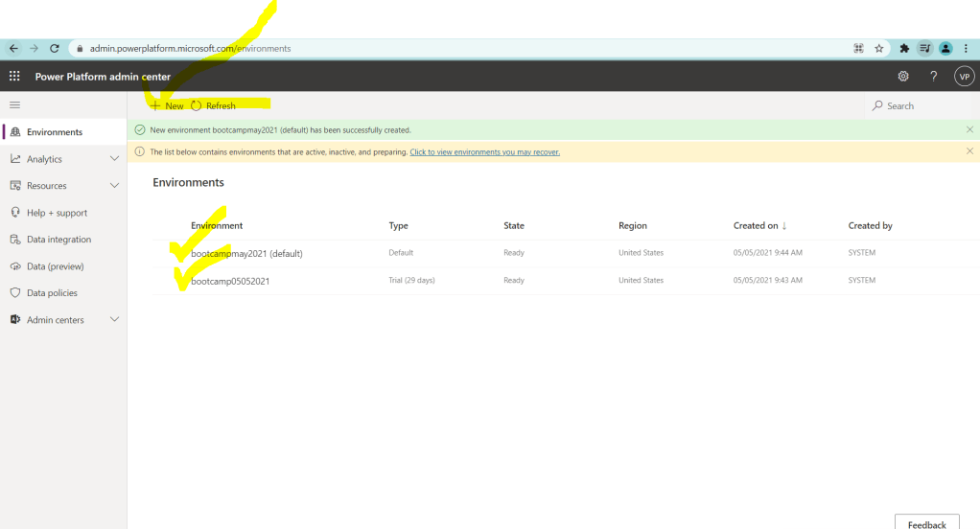
Task: Open the help question mark icon
Action: (934, 77)
